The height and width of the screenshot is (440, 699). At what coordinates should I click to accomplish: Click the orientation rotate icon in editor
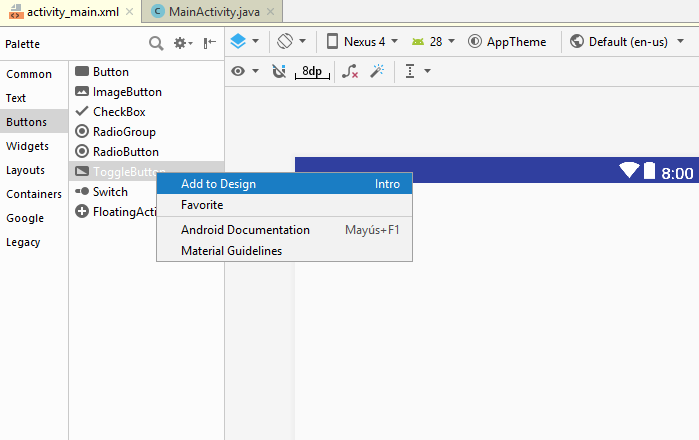coord(290,42)
